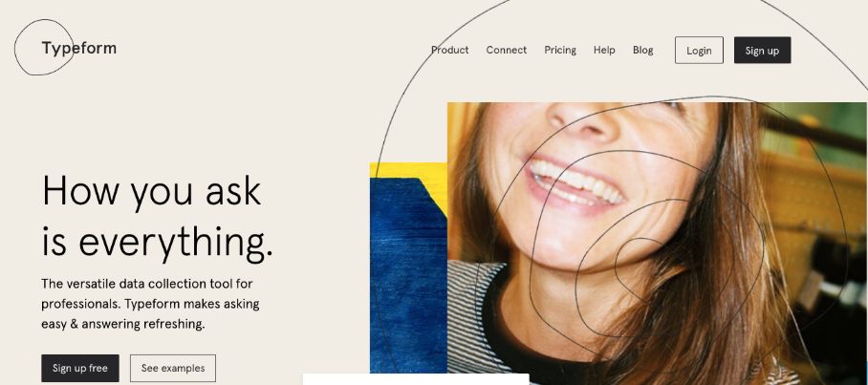
Task: Visit the Blog link
Action: tap(642, 50)
